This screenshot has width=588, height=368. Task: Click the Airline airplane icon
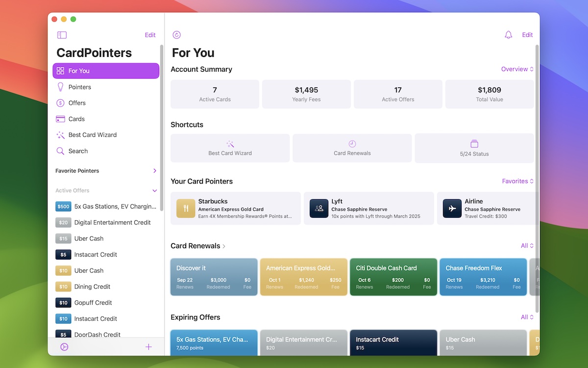452,209
